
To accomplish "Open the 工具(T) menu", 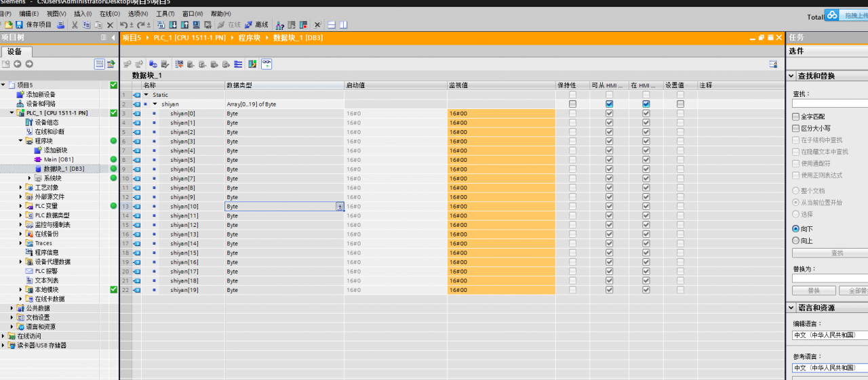I will click(x=165, y=14).
